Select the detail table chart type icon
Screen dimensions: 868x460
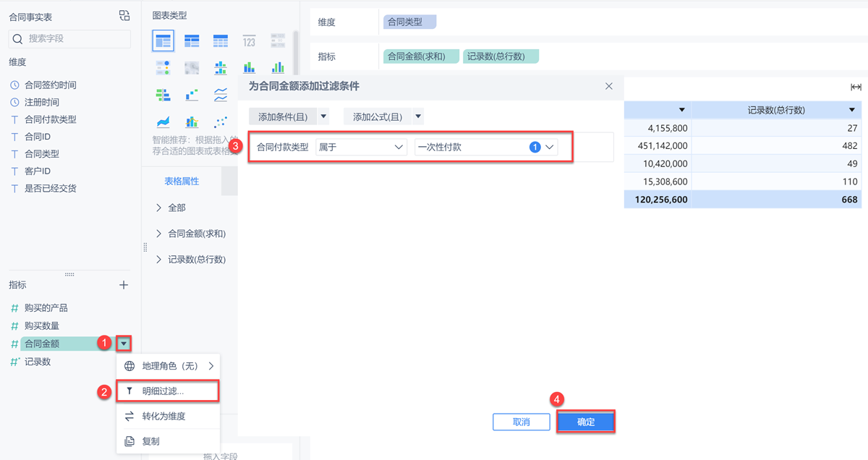tap(221, 41)
